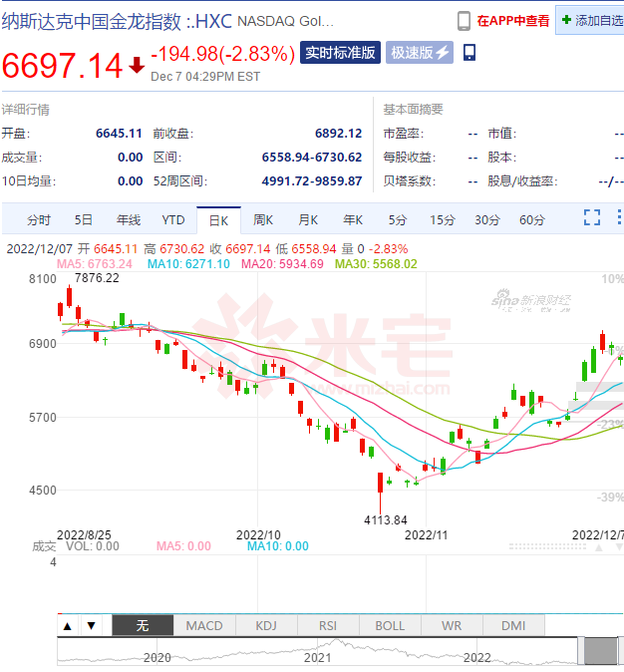
Task: Select the YTD chart tab
Action: pyautogui.click(x=173, y=220)
